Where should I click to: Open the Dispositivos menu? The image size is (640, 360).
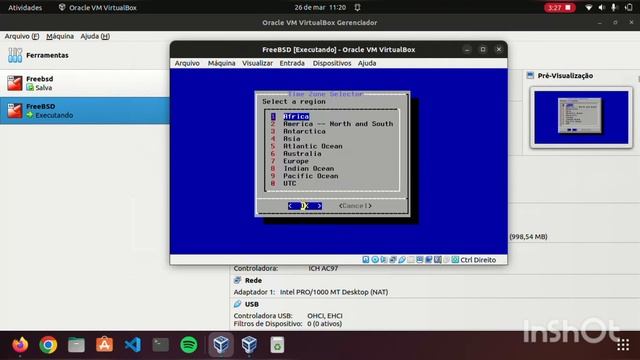pyautogui.click(x=332, y=63)
